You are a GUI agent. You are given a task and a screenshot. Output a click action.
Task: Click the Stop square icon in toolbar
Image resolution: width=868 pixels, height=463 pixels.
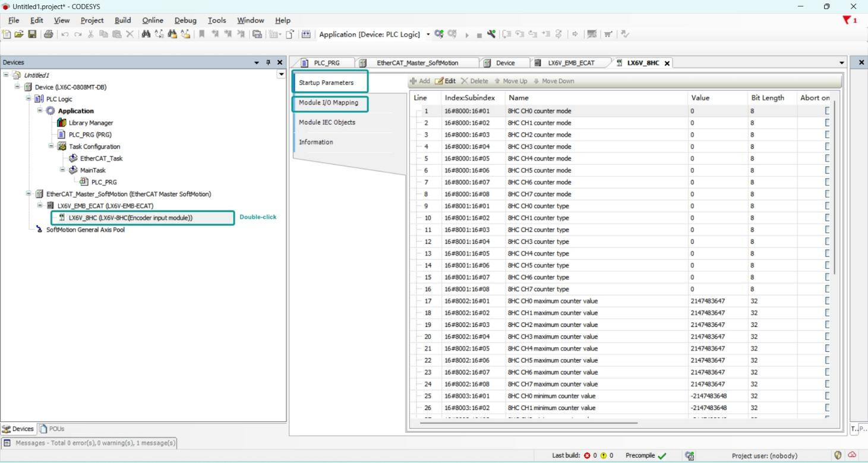tap(479, 34)
